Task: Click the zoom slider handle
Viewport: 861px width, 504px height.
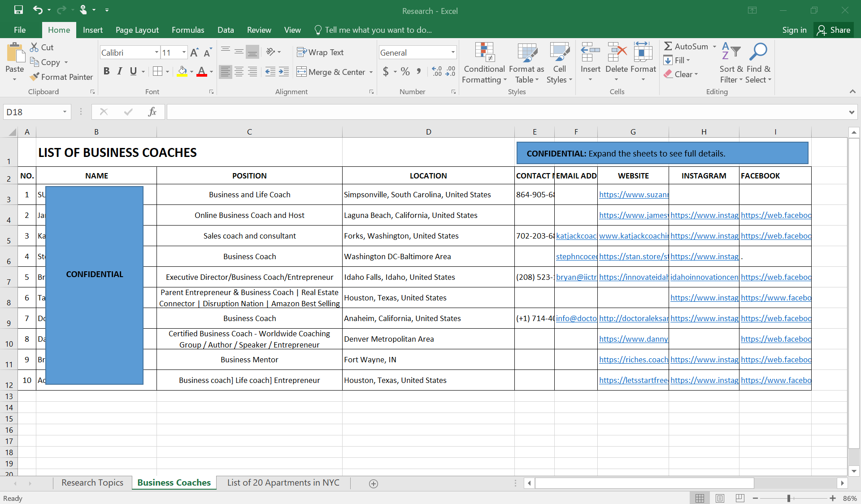Action: click(x=789, y=498)
